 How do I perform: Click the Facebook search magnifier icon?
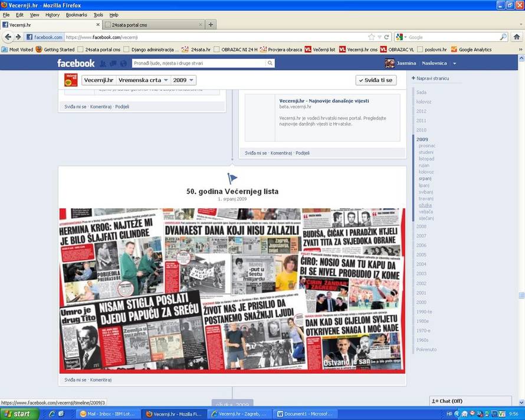[270, 63]
